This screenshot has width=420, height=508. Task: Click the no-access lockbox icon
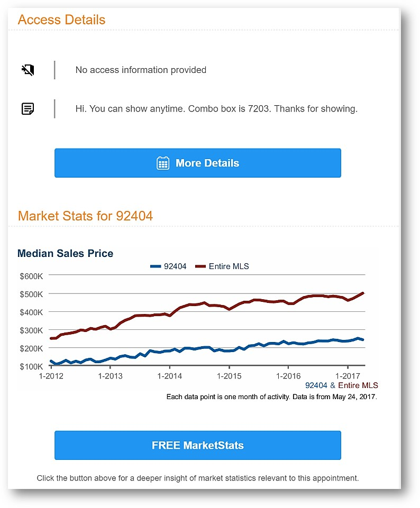pyautogui.click(x=28, y=70)
